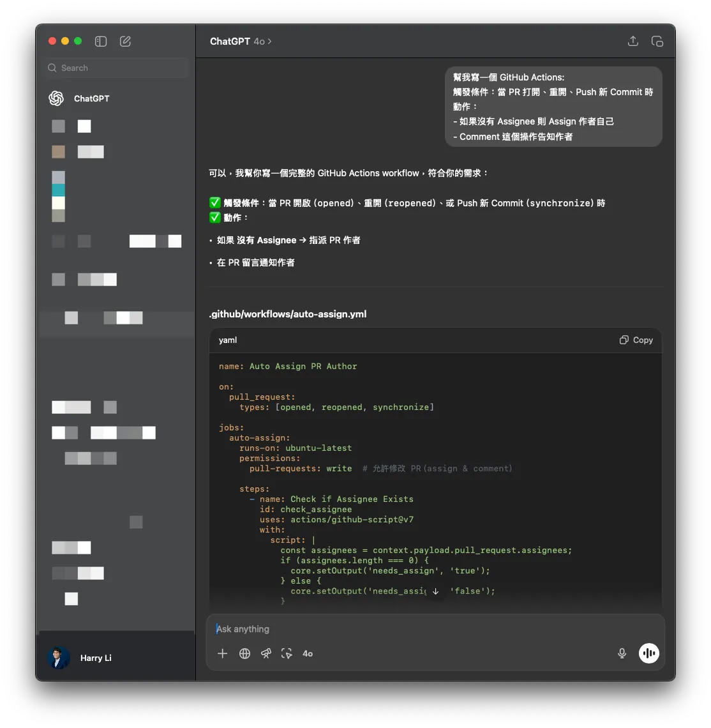Copy the yaml code block

click(636, 340)
